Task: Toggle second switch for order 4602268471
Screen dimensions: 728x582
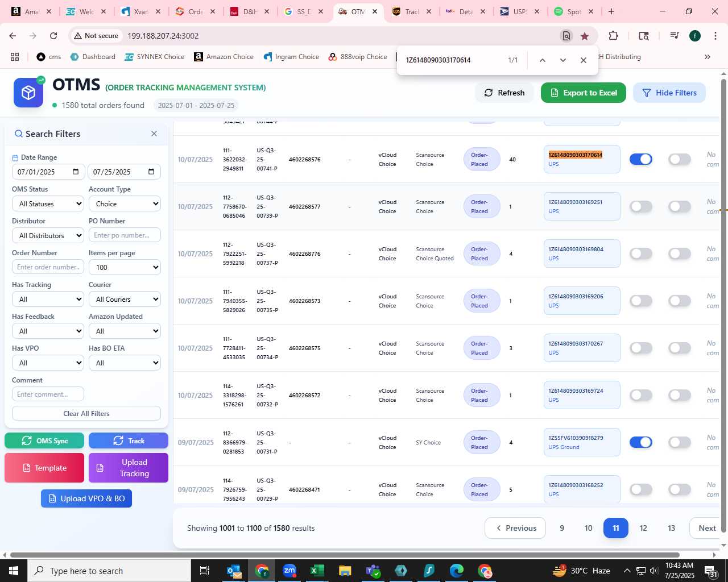Action: 680,489
